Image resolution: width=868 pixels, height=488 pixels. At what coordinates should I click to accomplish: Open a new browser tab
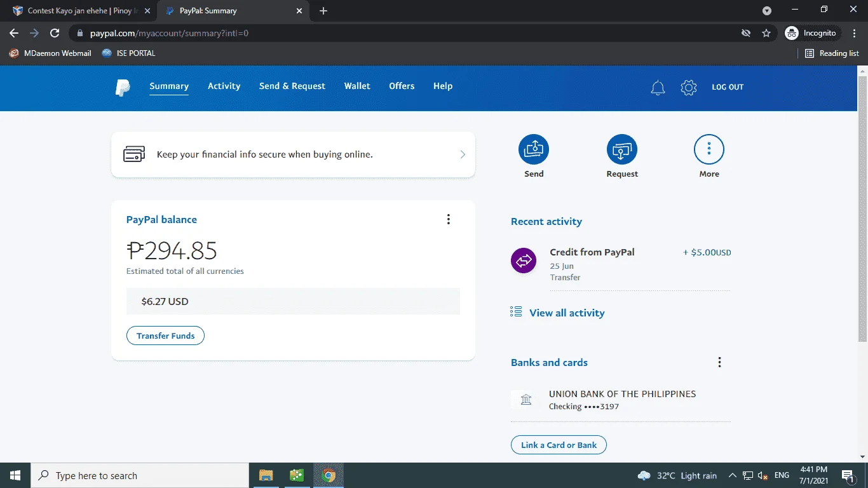point(323,11)
